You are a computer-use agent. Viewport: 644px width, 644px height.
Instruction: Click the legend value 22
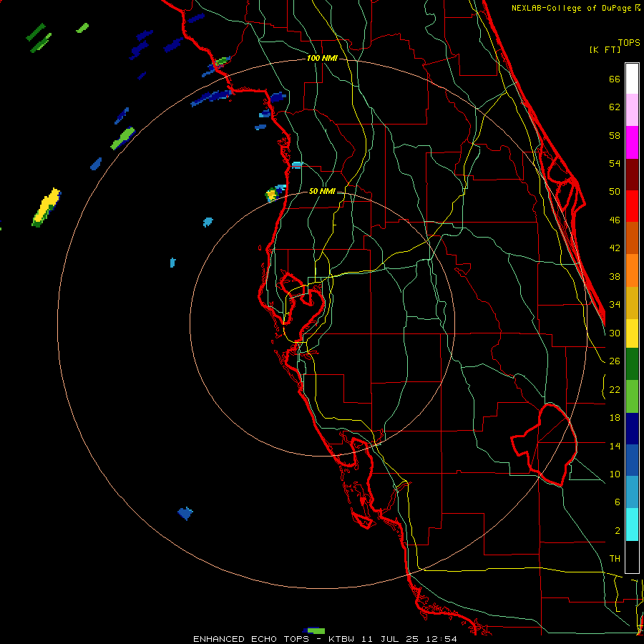[615, 389]
